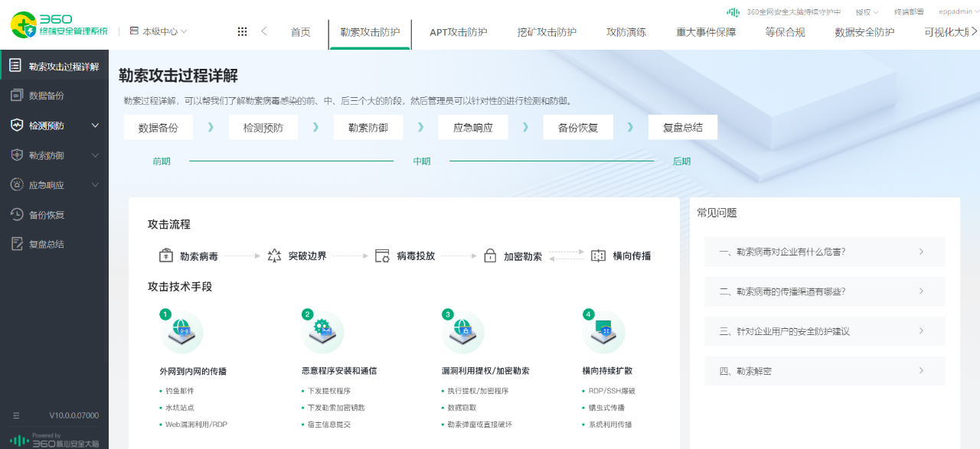Viewport: 980px width, 449px height.
Task: Expand FAQ 一、勒索病毒对企业有什么危害?
Action: [825, 252]
